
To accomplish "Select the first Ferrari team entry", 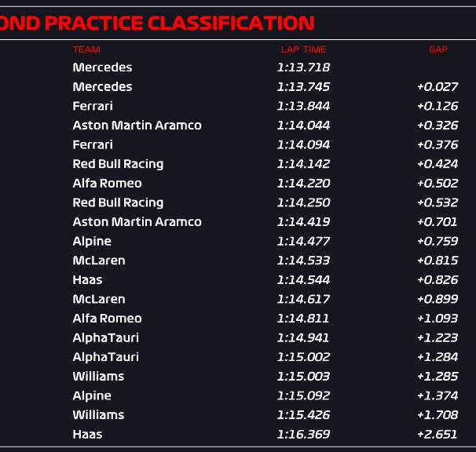I will tap(93, 106).
